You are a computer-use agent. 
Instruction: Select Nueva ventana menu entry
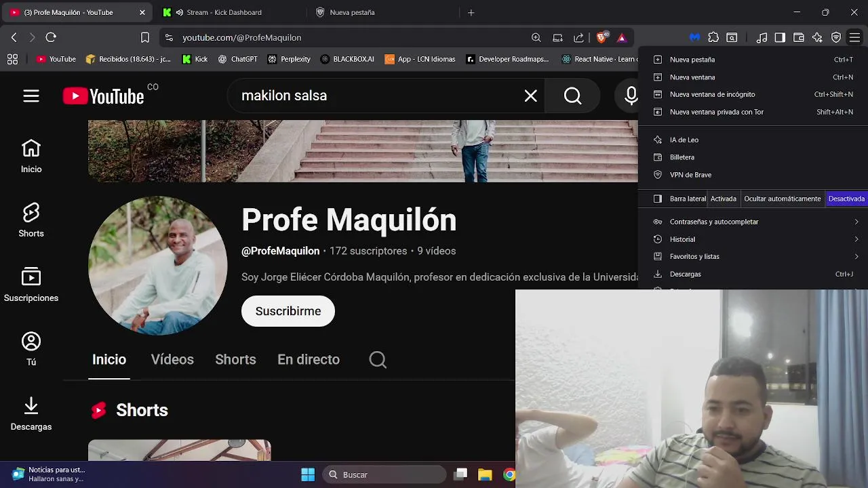click(x=753, y=77)
